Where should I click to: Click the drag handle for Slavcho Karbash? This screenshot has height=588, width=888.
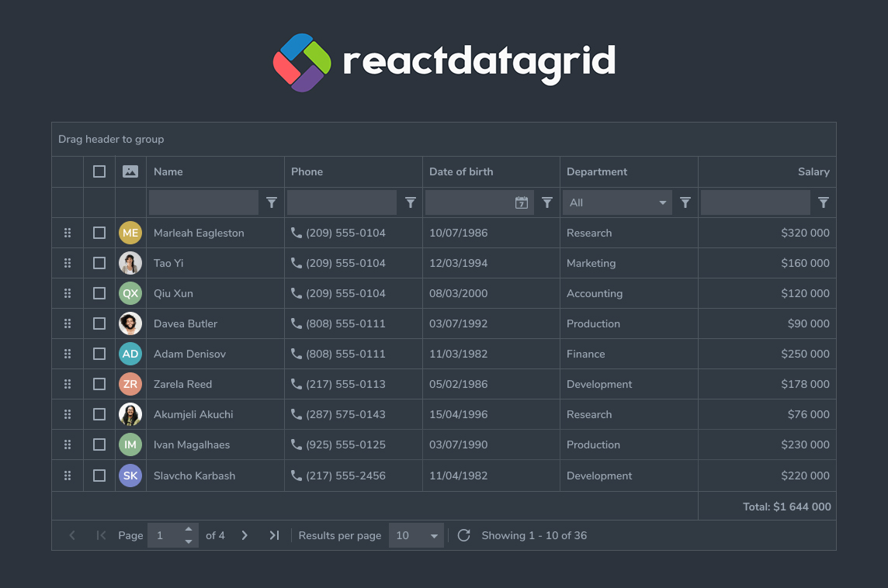(68, 475)
